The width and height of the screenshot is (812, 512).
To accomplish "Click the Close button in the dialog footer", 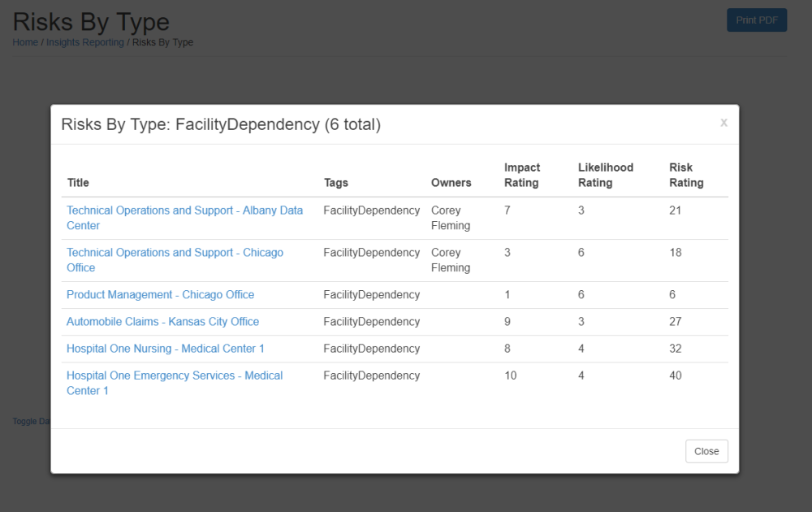I will 706,451.
